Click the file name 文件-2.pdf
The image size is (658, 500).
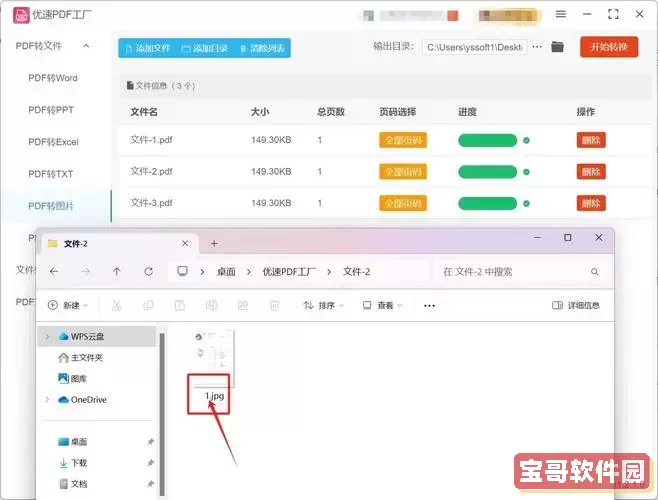151,171
